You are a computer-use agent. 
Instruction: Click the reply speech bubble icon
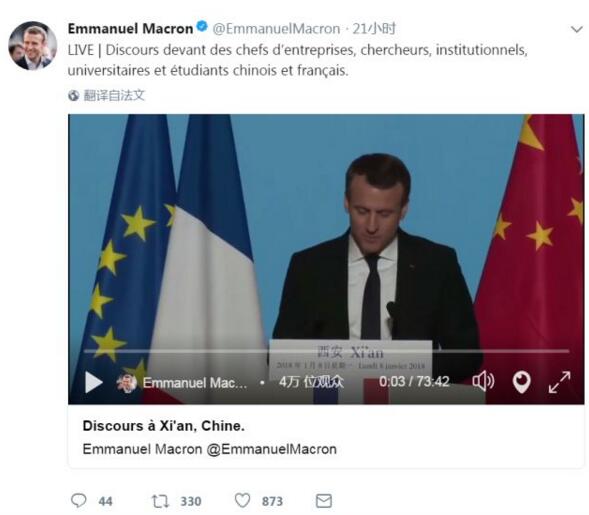coord(79,500)
